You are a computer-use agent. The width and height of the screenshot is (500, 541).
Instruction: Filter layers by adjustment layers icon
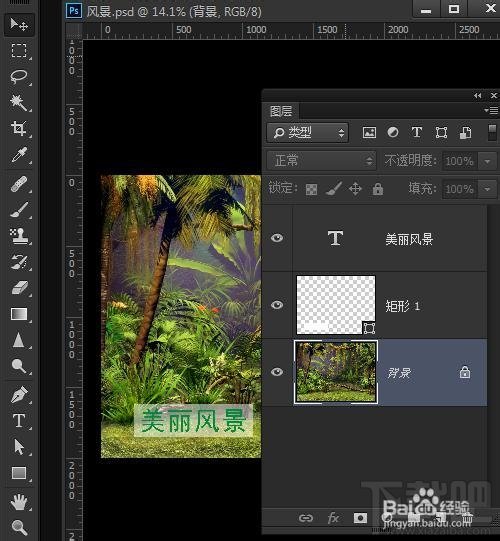click(x=393, y=132)
